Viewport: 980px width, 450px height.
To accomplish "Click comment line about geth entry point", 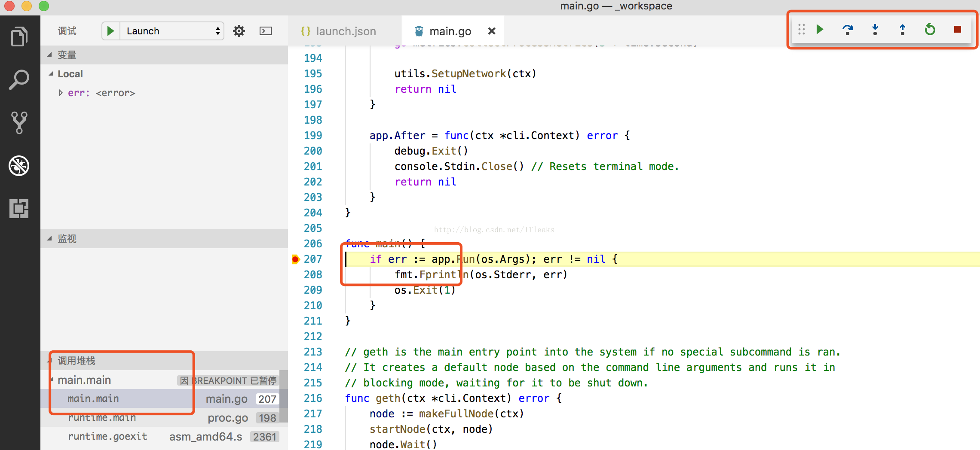I will (592, 352).
